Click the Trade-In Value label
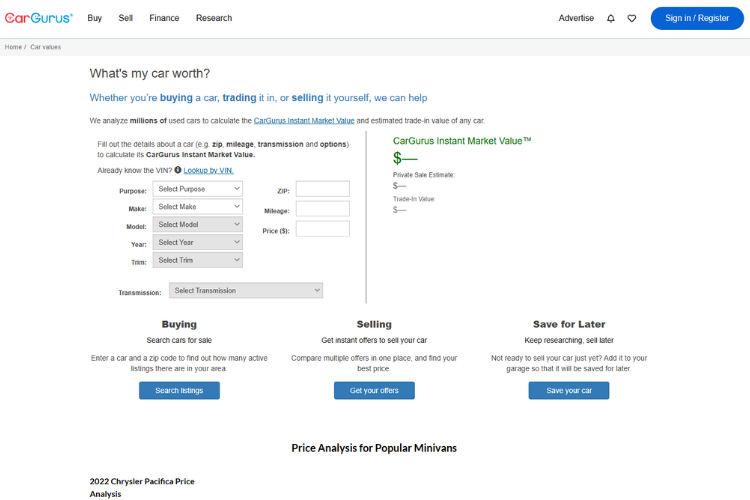Viewport: 750px width, 500px height. click(x=414, y=199)
